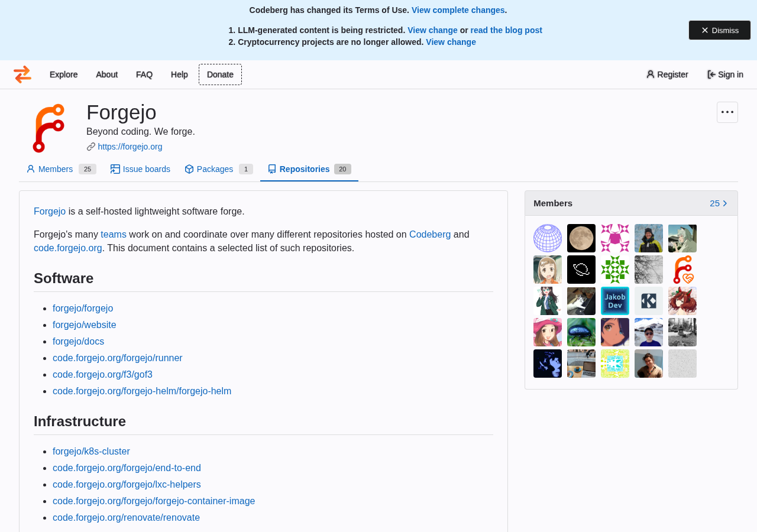Open the forgejo-helm repository link
Viewport: 757px width, 532px height.
point(142,391)
